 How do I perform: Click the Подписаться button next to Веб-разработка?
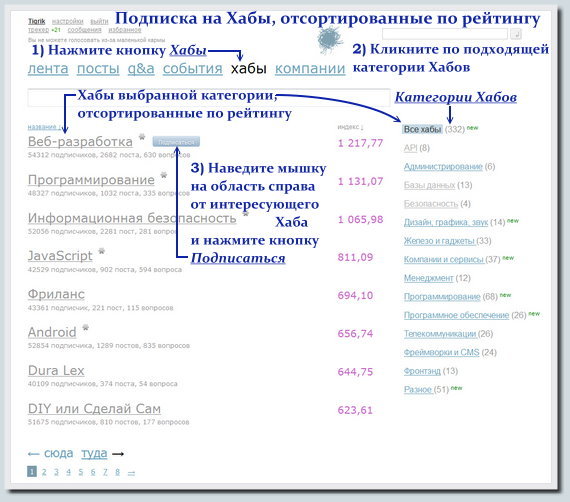point(176,142)
